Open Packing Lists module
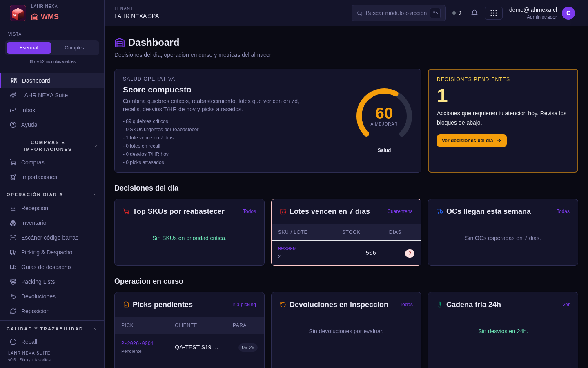Screen dimensions: 588x368 pyautogui.click(x=52, y=282)
